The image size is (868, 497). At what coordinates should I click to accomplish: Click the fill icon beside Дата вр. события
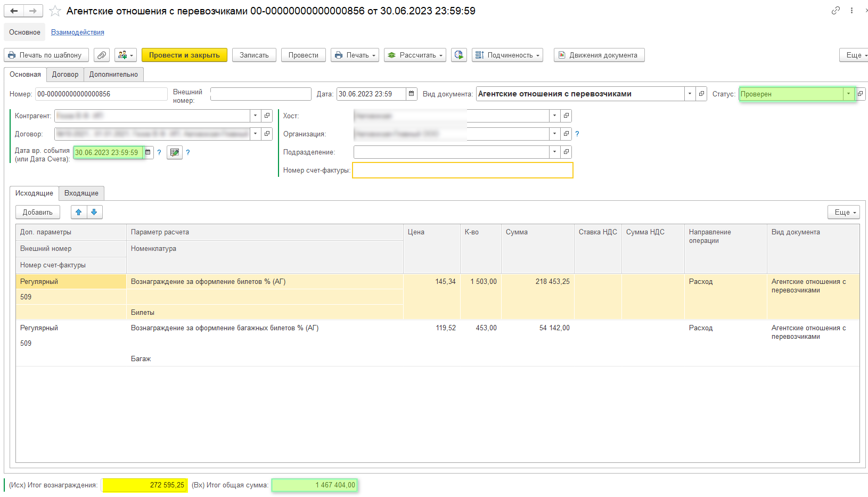click(x=174, y=152)
